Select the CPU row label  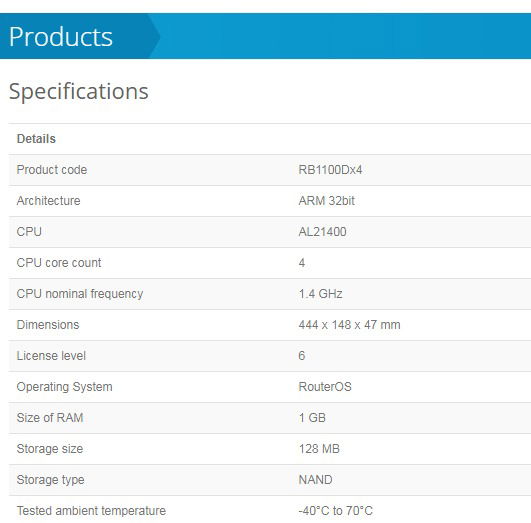[x=29, y=232]
